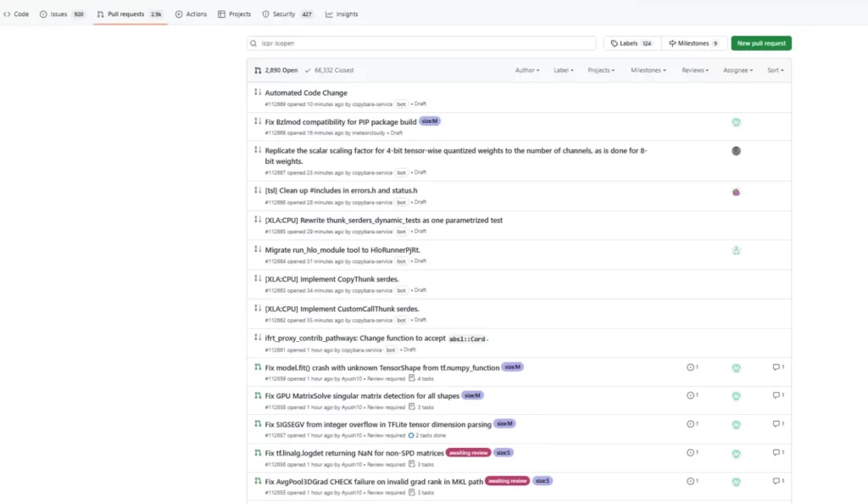This screenshot has width=868, height=504.
Task: Click the green pull request icon beside Fix model.fit() crash
Action: pos(256,367)
